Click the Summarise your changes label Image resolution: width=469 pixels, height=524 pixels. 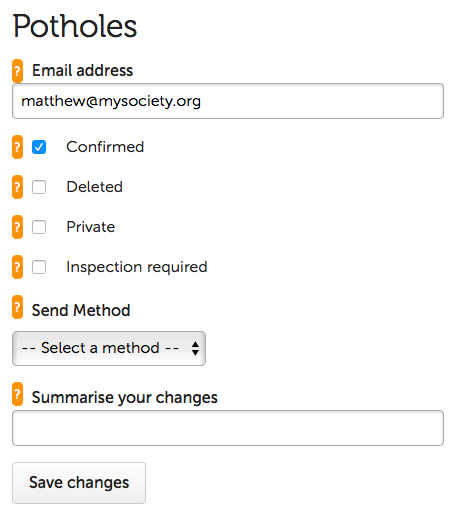click(x=125, y=398)
